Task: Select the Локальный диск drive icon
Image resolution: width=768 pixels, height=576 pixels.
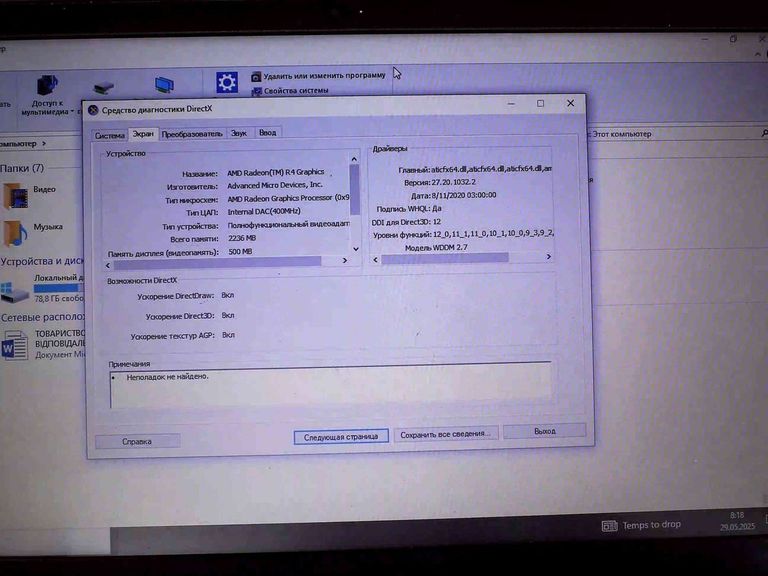Action: pyautogui.click(x=14, y=292)
